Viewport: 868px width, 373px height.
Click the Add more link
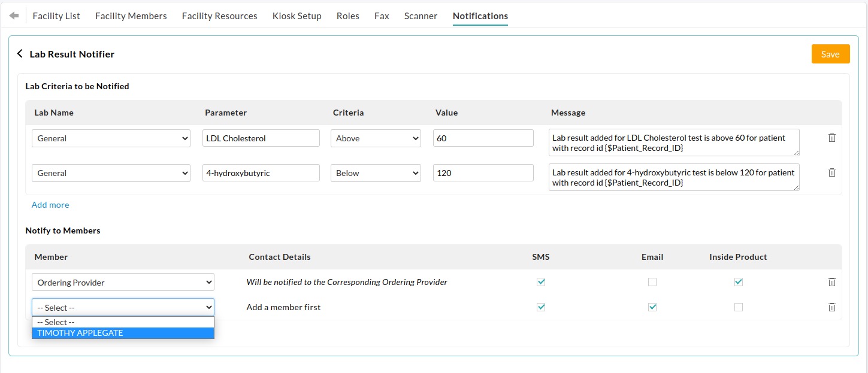pyautogui.click(x=50, y=204)
